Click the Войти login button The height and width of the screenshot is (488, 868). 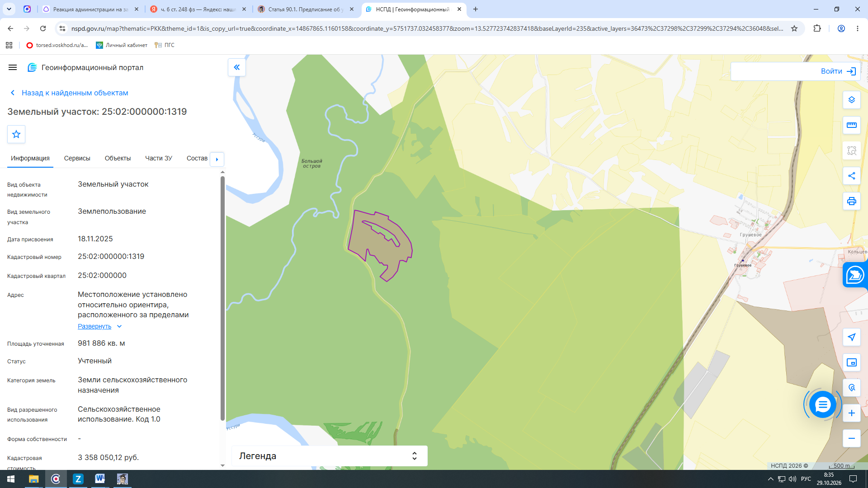click(x=838, y=71)
